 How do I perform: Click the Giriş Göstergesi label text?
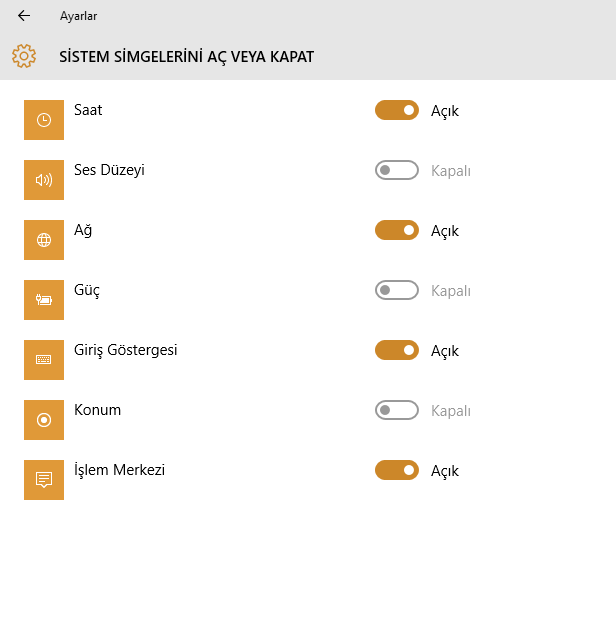tap(126, 350)
